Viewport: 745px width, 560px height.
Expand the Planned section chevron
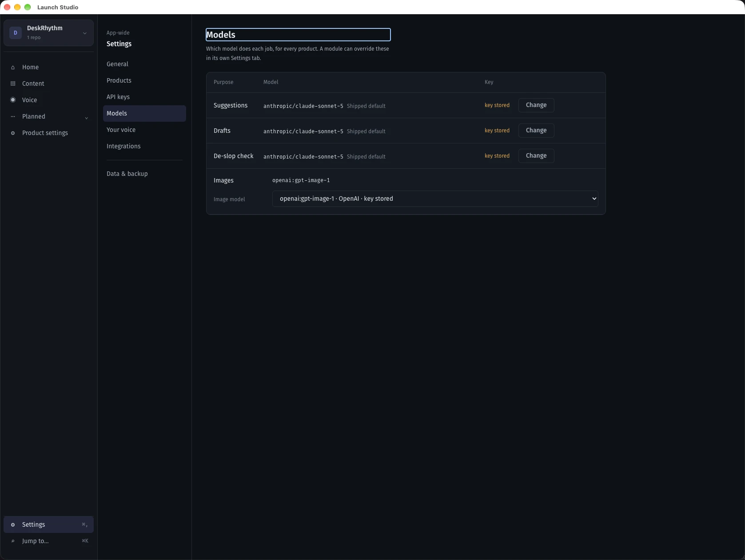(87, 117)
